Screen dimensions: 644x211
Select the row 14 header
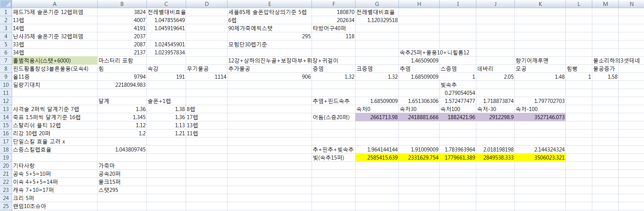(x=6, y=117)
